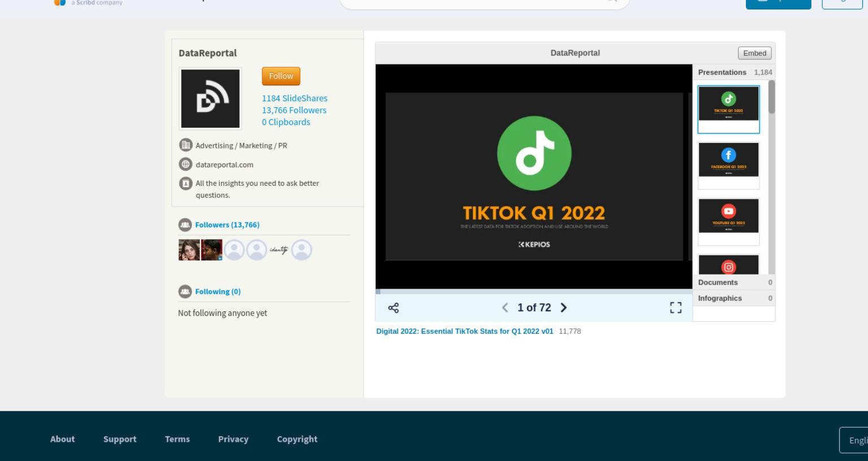Click the 'datareportal.com' website text

click(x=224, y=165)
